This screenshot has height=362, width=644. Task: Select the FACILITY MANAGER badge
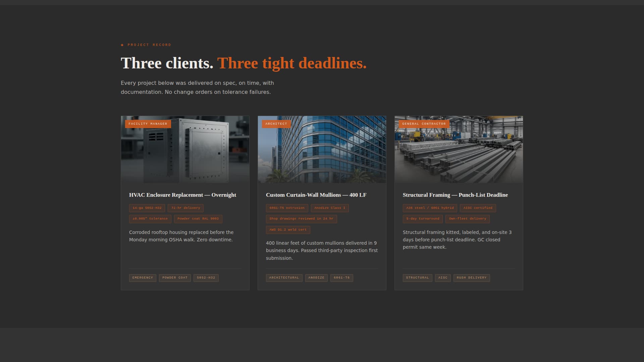point(148,124)
